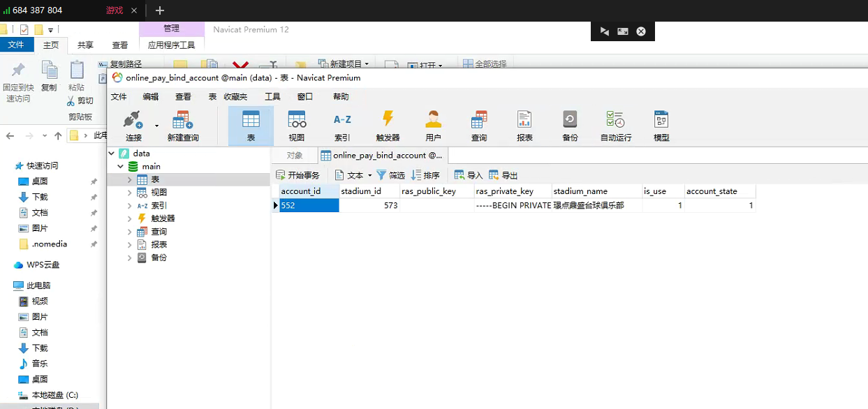Select the -----BEGIN PRIVATE key cell
Viewport: 868px width, 409px height.
[513, 205]
